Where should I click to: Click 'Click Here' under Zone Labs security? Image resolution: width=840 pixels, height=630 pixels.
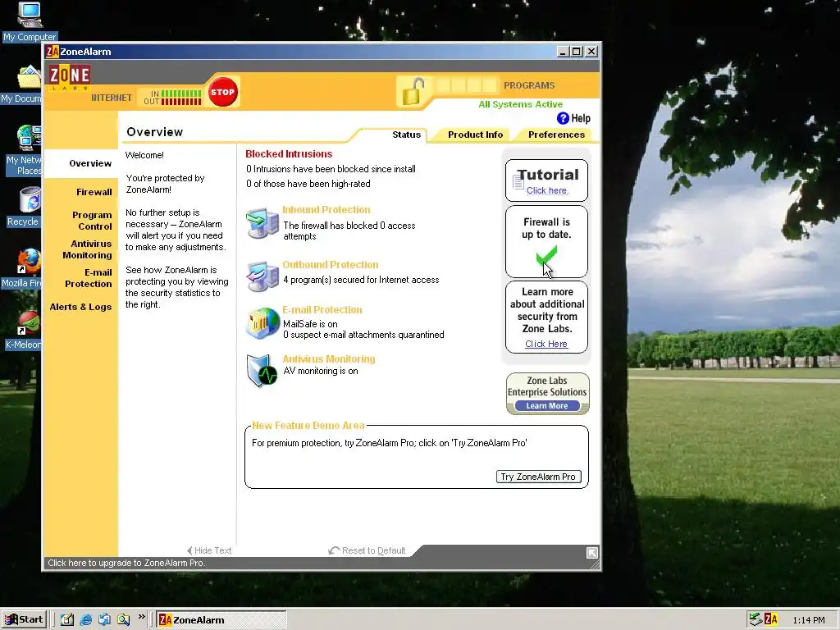point(546,344)
